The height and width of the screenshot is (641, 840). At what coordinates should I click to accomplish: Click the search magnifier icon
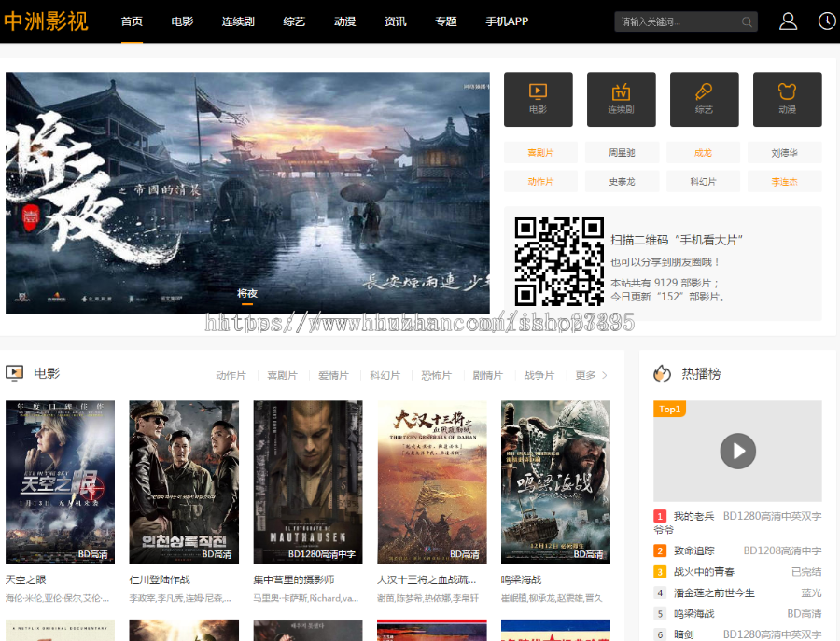pos(747,22)
